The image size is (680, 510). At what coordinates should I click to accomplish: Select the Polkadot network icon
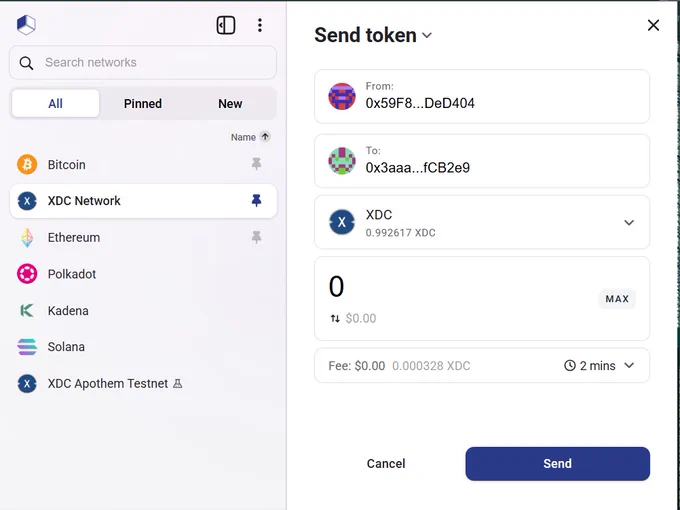[27, 274]
